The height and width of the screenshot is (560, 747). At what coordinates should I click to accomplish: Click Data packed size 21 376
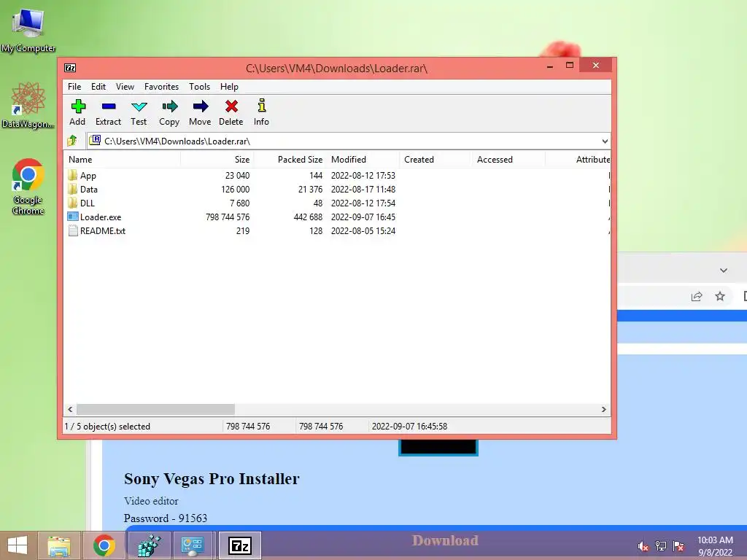click(310, 189)
